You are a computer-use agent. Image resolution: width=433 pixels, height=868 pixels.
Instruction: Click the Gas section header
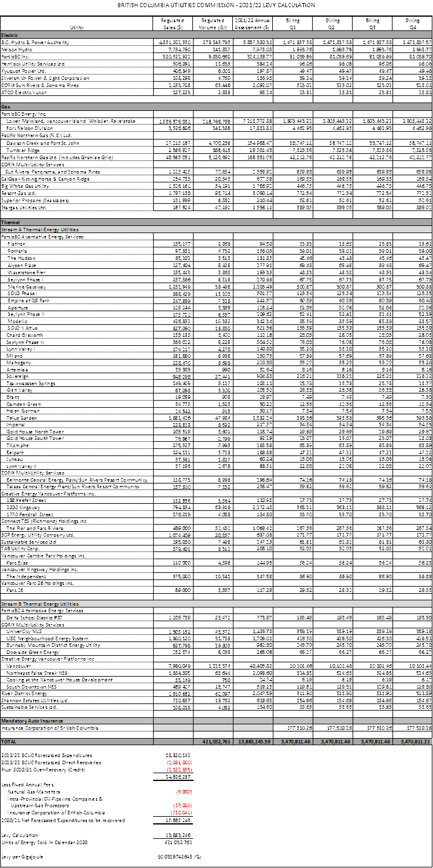coord(216,107)
